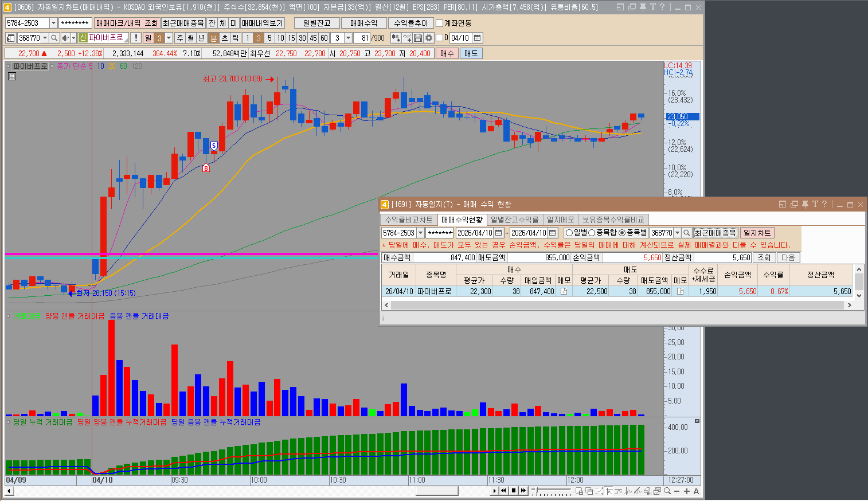The image size is (868, 501).
Task: Toggle the D checkbox beside the date field
Action: point(440,38)
